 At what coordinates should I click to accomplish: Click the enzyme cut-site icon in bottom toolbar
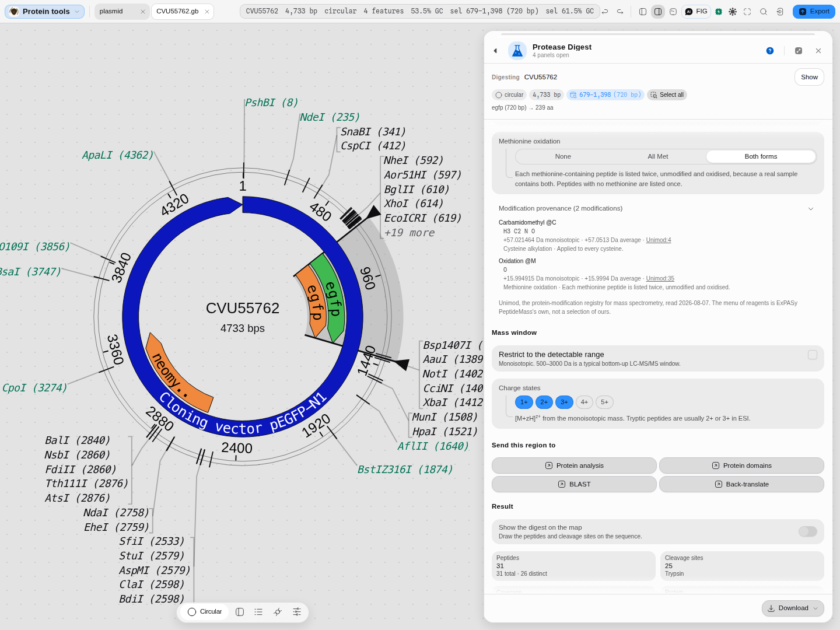(278, 612)
